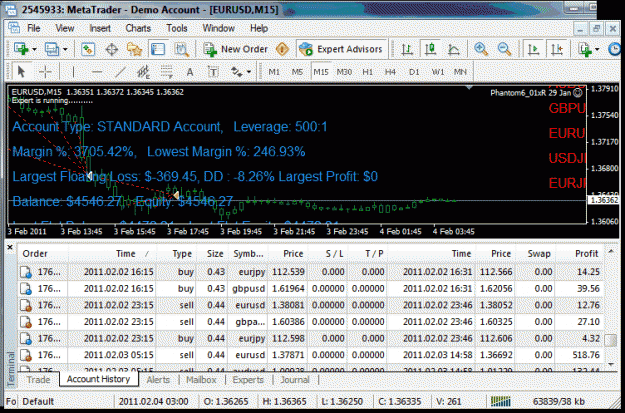This screenshot has height=413, width=625.
Task: Click the New Order button
Action: 235,49
